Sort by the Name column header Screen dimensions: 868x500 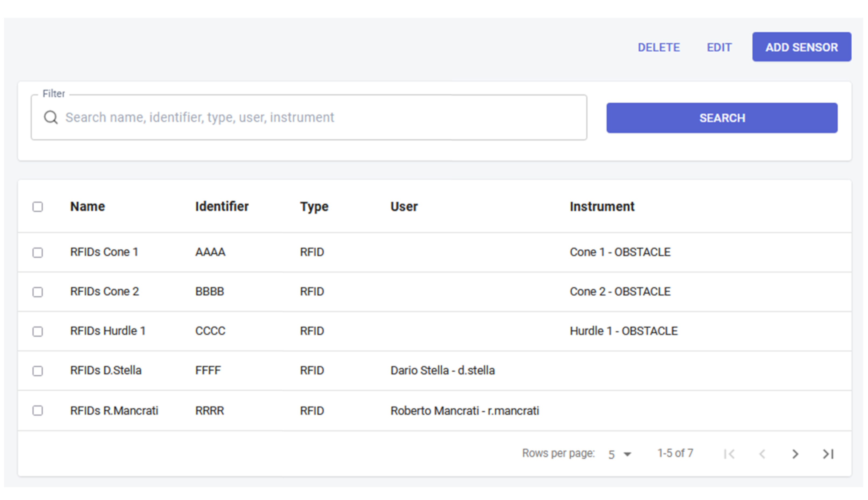click(x=87, y=207)
